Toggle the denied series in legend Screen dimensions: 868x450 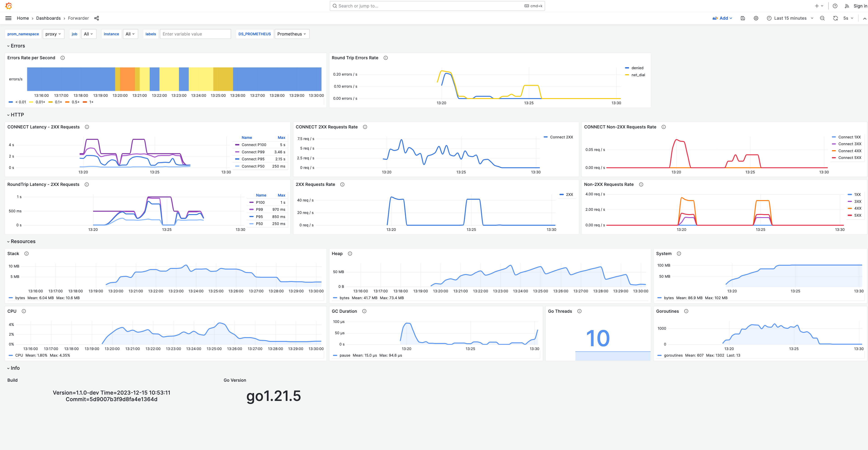(637, 68)
